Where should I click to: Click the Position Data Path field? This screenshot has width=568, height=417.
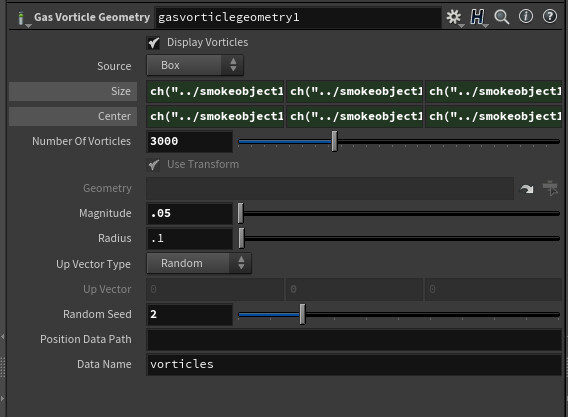point(354,339)
